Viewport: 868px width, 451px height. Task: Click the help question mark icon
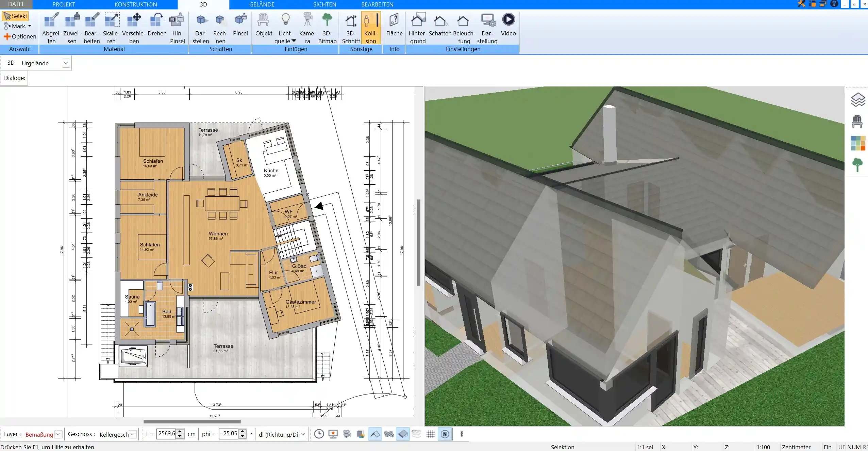pos(834,4)
